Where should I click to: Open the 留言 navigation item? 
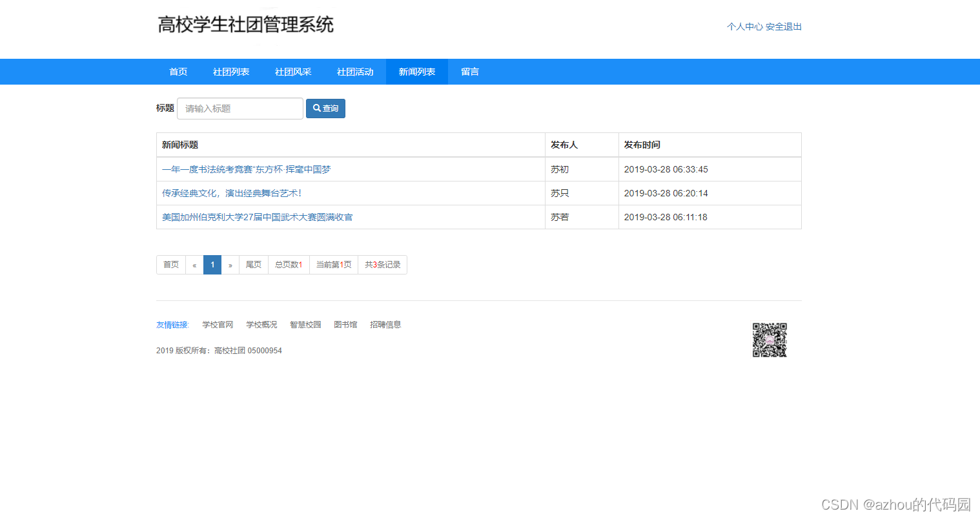470,72
